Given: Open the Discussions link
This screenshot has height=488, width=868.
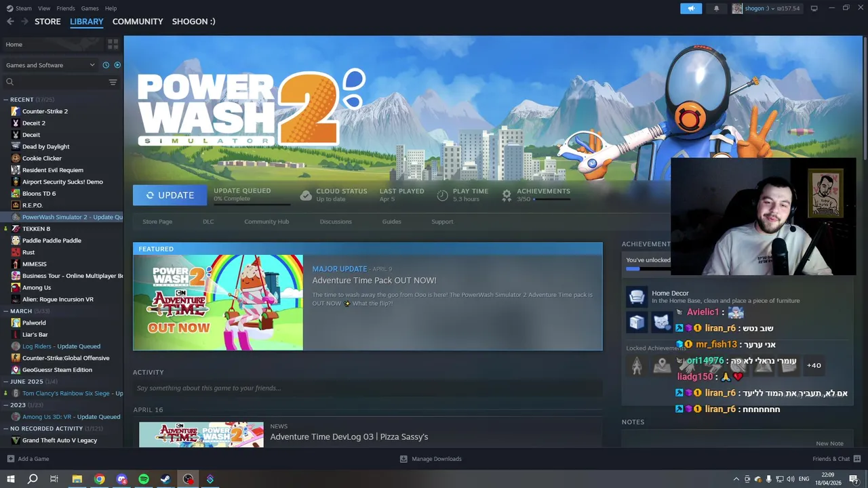Looking at the screenshot, I should 336,222.
